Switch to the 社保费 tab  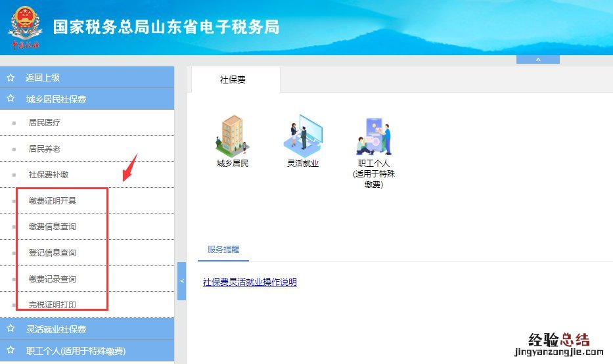pos(233,80)
